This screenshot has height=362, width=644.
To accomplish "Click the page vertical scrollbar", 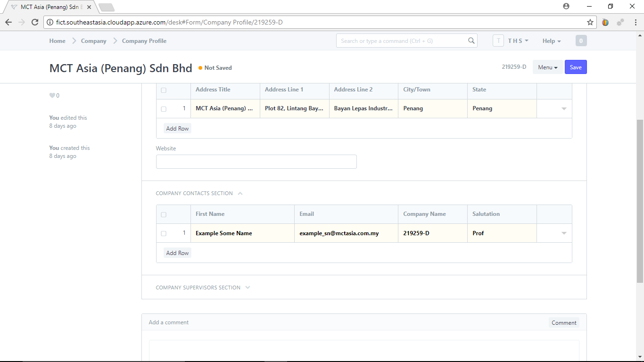I will 640,200.
